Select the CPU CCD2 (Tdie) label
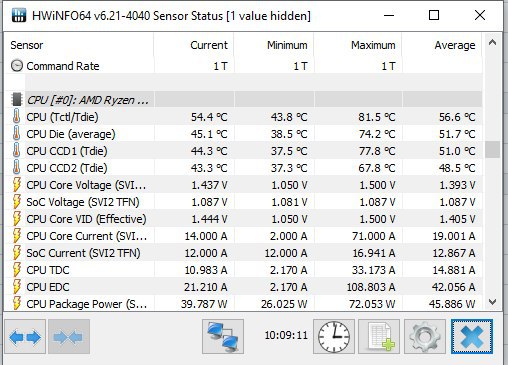The height and width of the screenshot is (365, 508). click(x=67, y=168)
